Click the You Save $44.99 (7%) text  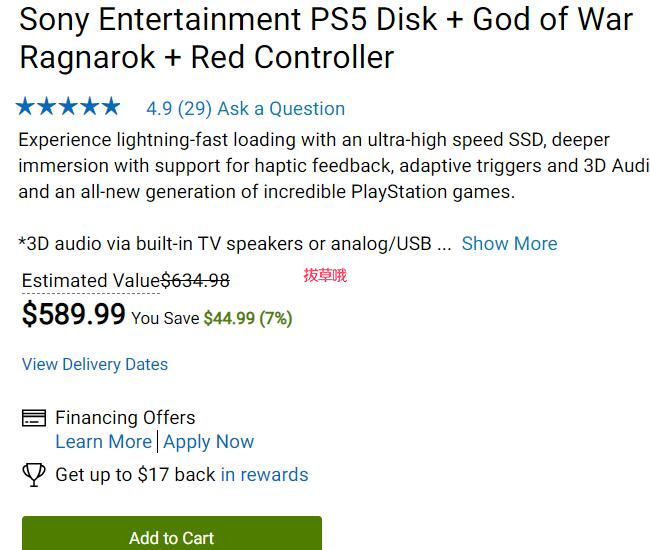pyautogui.click(x=212, y=318)
